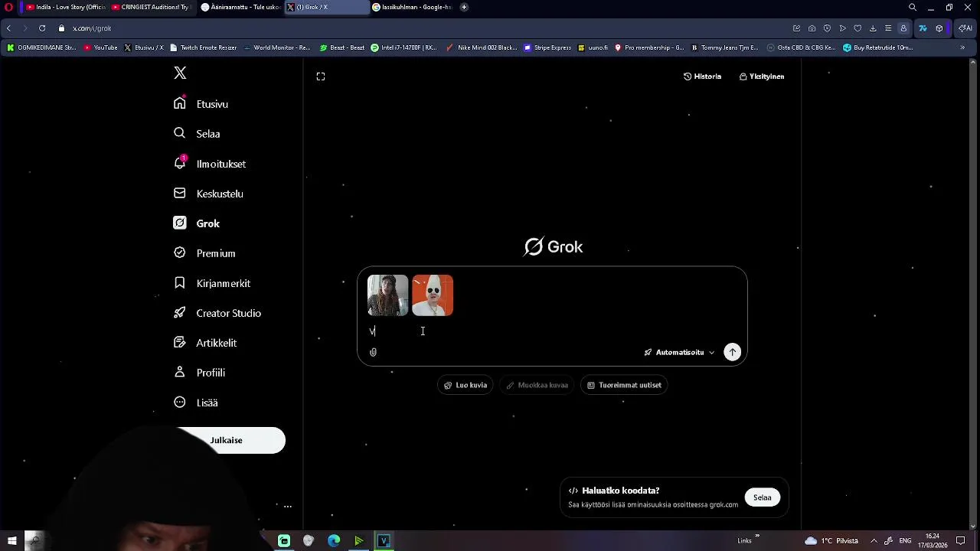Click the Opera menu logo
Image resolution: width=980 pixels, height=551 pixels.
click(x=8, y=7)
